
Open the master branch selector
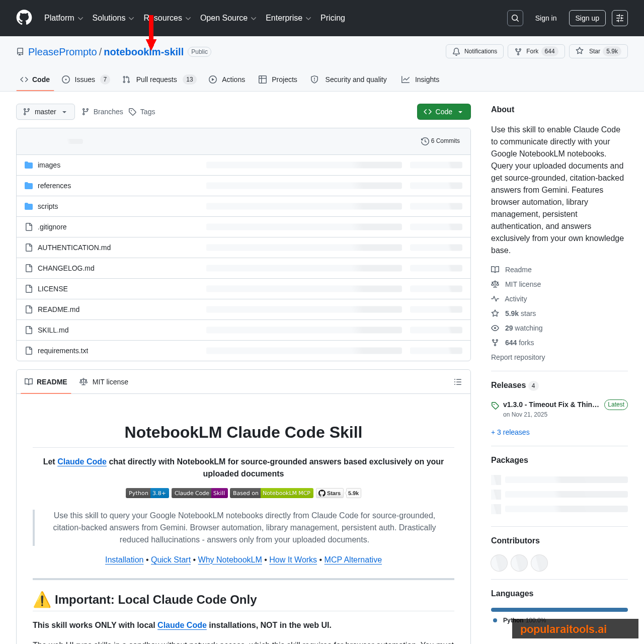[x=45, y=112]
